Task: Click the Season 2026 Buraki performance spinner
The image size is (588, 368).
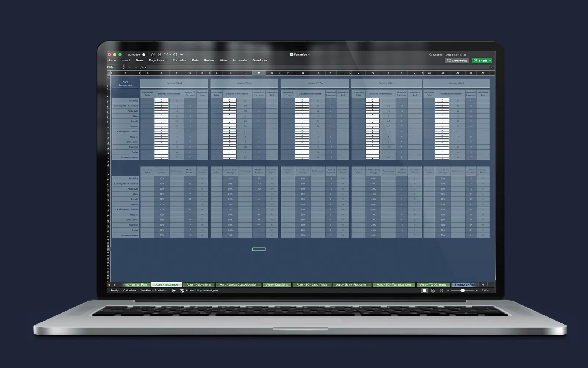Action: click(302, 121)
